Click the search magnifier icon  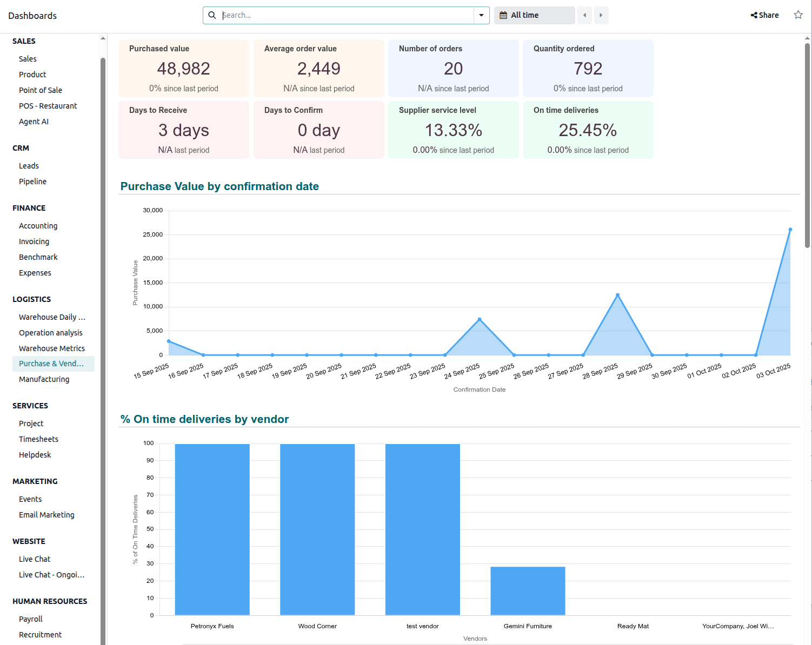coord(212,15)
